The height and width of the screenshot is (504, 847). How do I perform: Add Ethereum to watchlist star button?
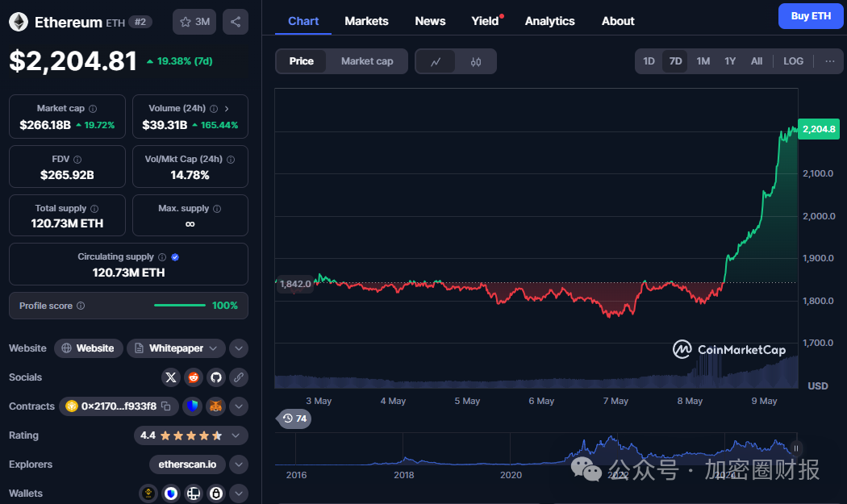click(x=194, y=22)
